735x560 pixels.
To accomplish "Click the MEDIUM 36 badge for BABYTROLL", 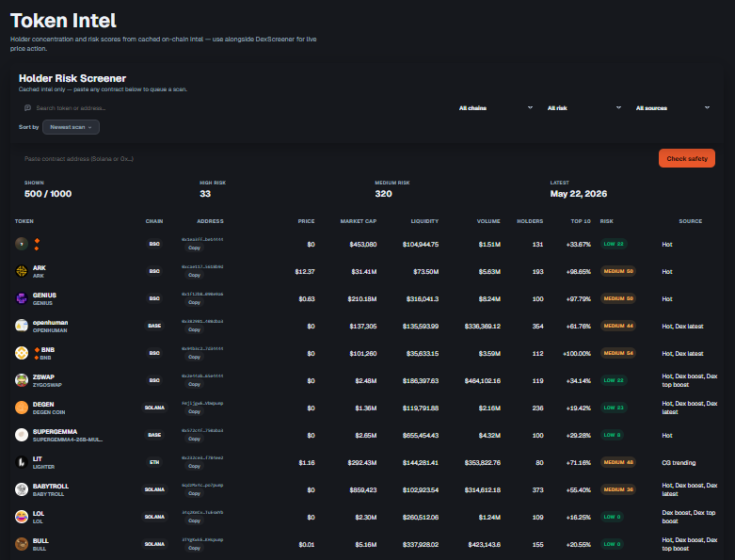I will [x=618, y=489].
